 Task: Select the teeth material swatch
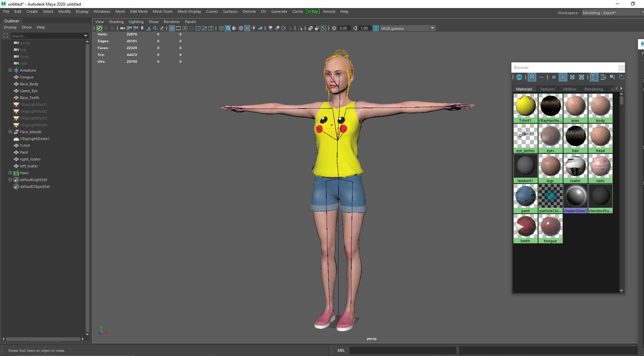(525, 229)
